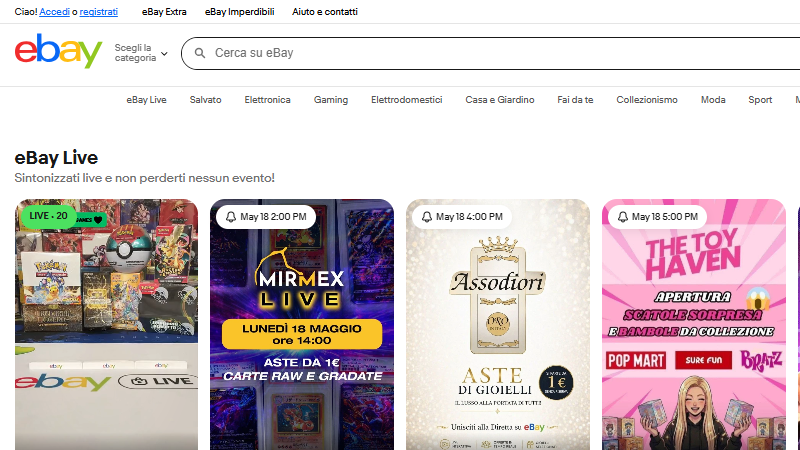
Task: Select Elettrodomestici in category navigation
Action: (407, 100)
